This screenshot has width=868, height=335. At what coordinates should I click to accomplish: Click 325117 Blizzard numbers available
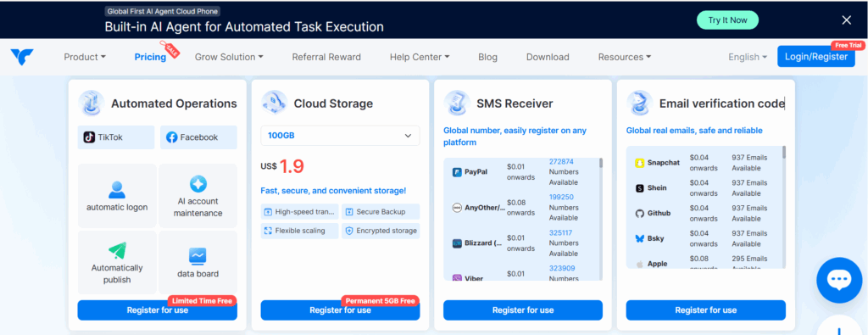tap(563, 243)
